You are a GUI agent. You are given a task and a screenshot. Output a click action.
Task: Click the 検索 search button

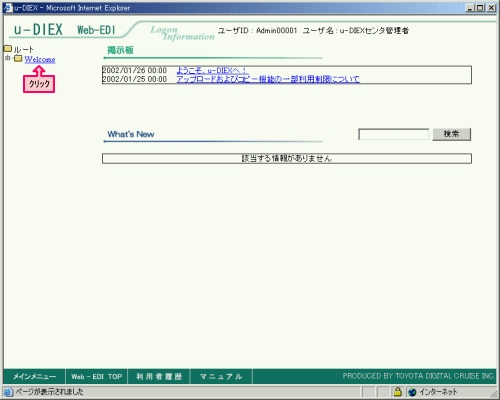(x=452, y=134)
